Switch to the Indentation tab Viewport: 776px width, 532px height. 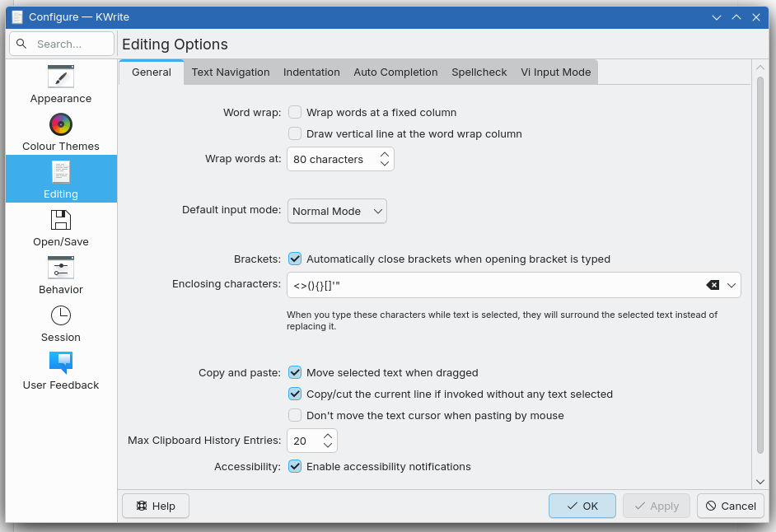click(311, 72)
